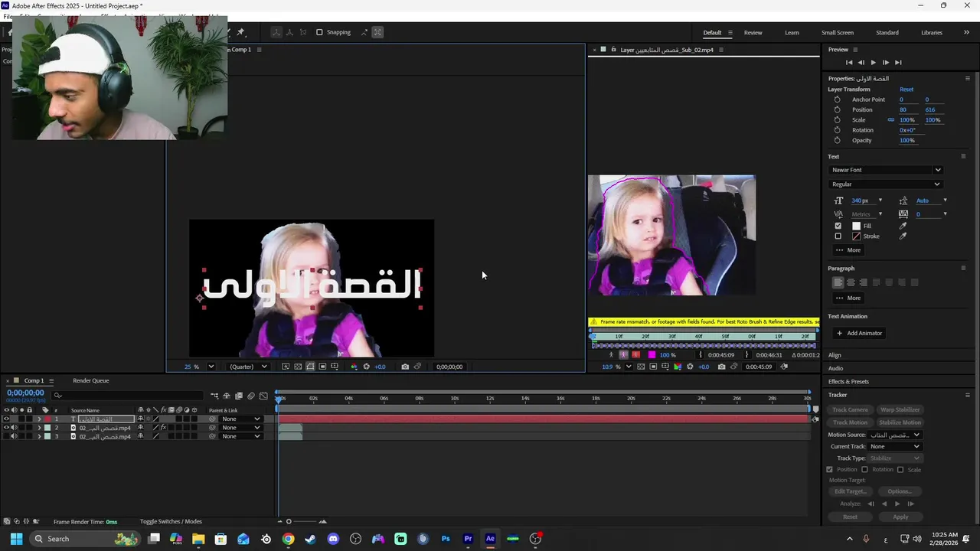Toggle the text Fill checkbox

(838, 226)
